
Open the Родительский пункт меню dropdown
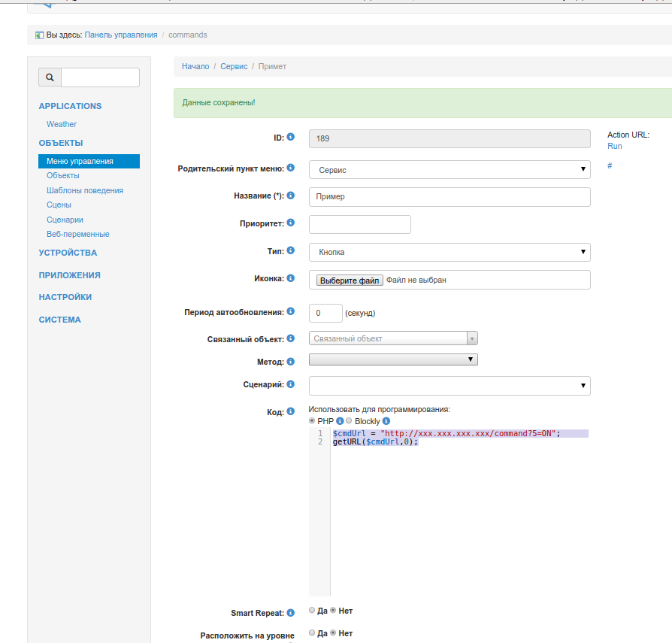pos(450,170)
